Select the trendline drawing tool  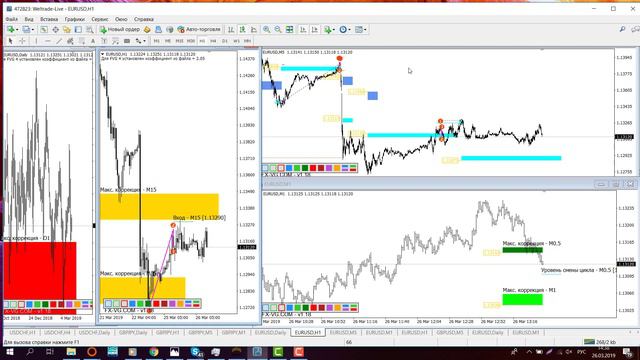coord(59,41)
